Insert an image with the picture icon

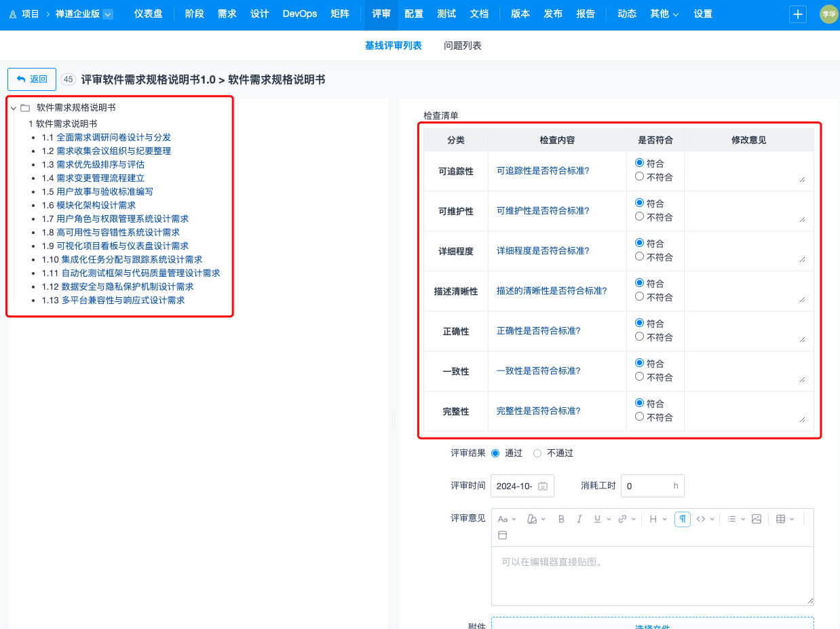pos(757,519)
